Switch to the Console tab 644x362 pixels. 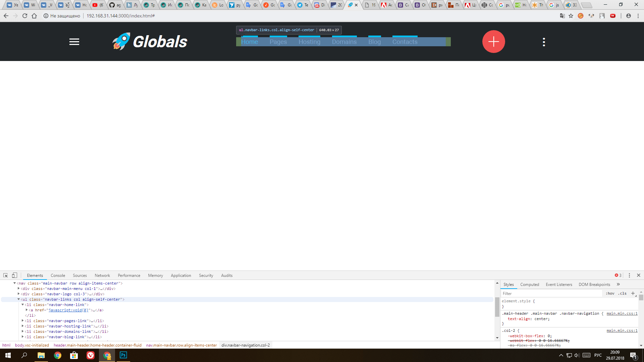click(58, 276)
